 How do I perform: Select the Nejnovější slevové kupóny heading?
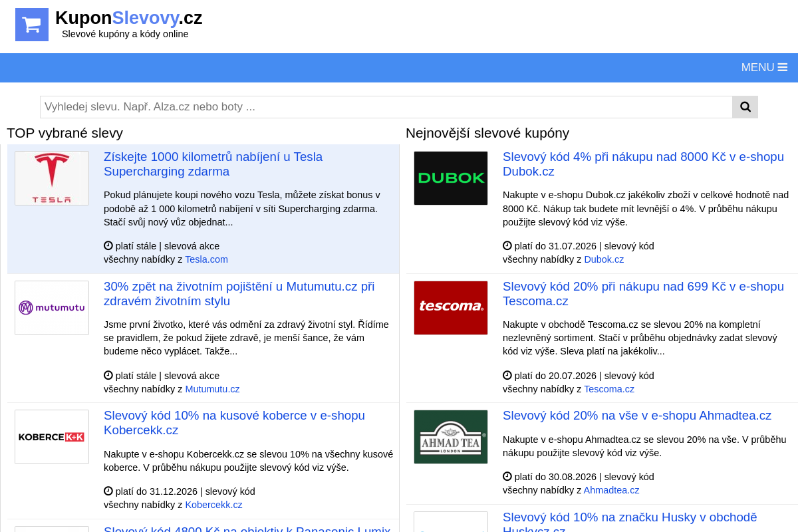coord(487,133)
